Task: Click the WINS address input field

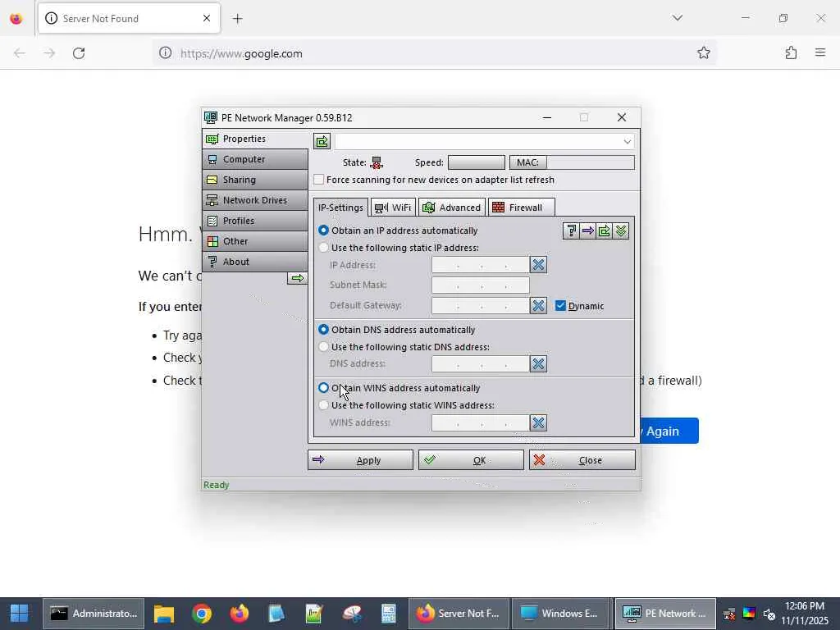Action: pyautogui.click(x=481, y=422)
